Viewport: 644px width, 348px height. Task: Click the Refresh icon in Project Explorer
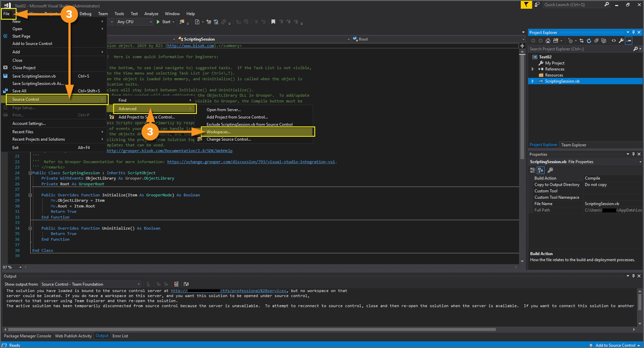pos(589,41)
